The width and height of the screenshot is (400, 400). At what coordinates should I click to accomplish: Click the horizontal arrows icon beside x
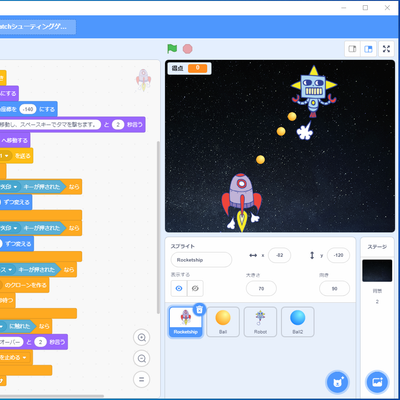tap(253, 255)
